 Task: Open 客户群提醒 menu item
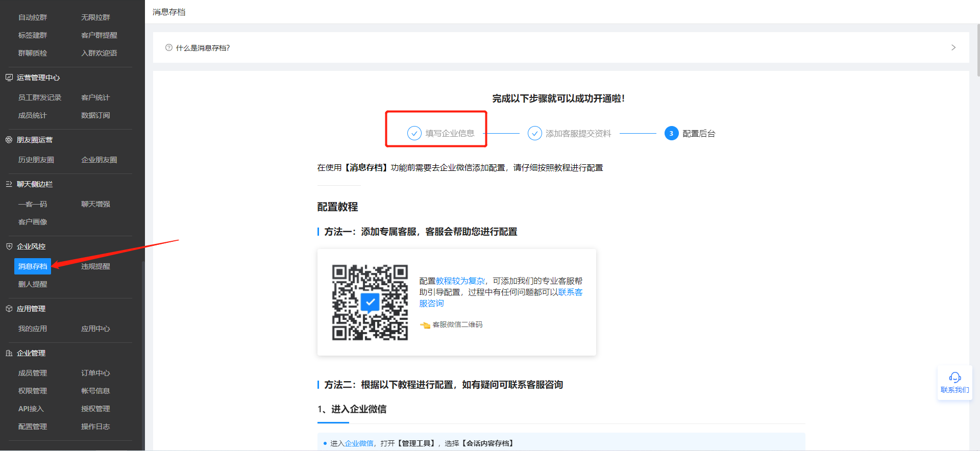[x=99, y=35]
